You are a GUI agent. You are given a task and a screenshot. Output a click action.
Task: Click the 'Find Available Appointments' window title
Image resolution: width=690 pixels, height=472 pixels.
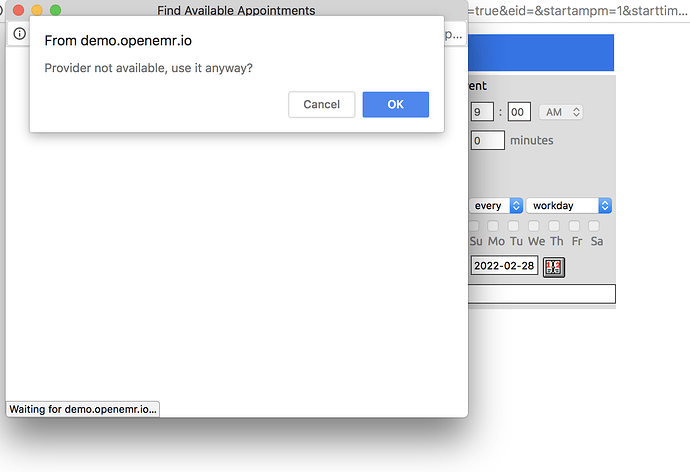point(236,10)
